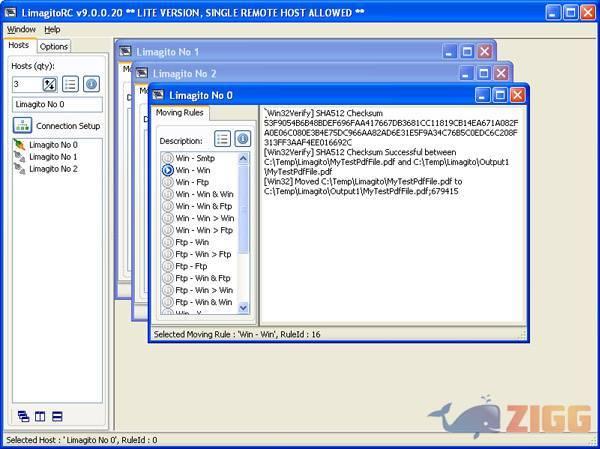Switch to the Options tab
Image resolution: width=600 pixels, height=449 pixels.
(54, 46)
